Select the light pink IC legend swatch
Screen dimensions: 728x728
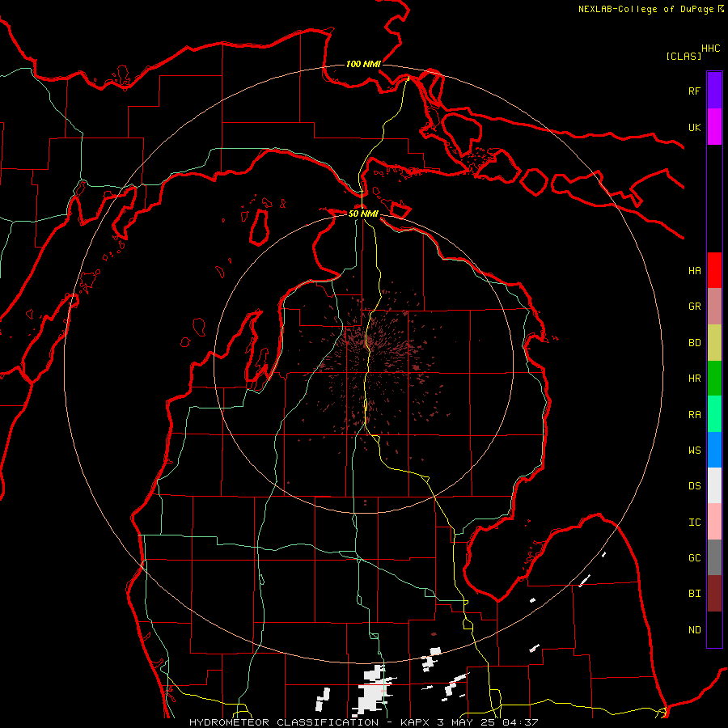[714, 522]
